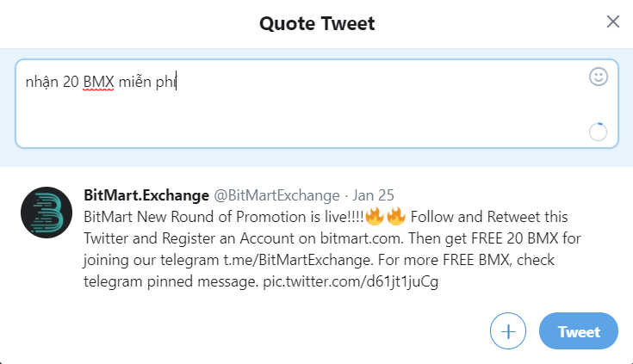Post using the Tweet button
This screenshot has width=633, height=364.
(579, 331)
